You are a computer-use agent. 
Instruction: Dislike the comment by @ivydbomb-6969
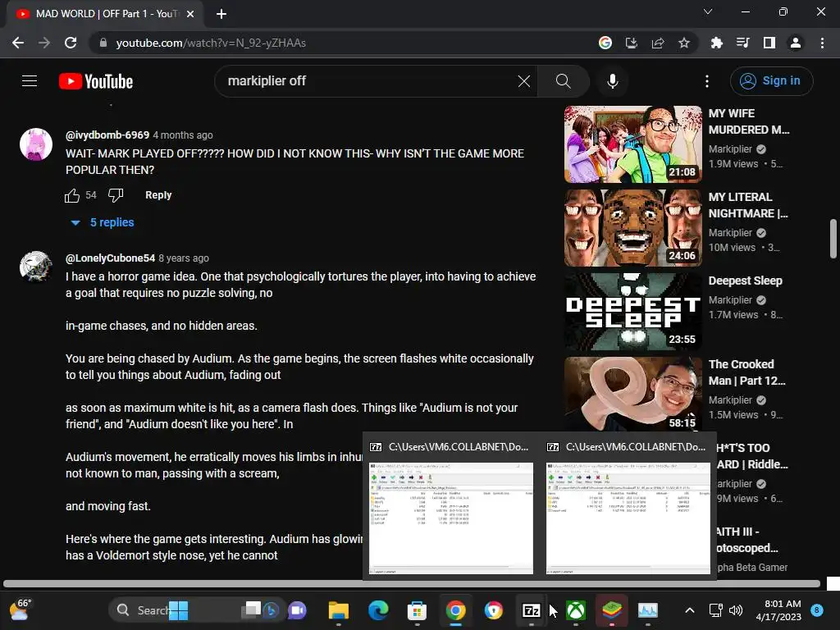point(116,195)
